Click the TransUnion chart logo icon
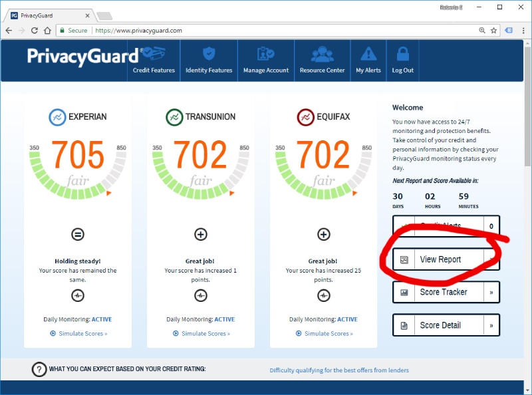Screen dimensions: 532x395 pos(174,117)
